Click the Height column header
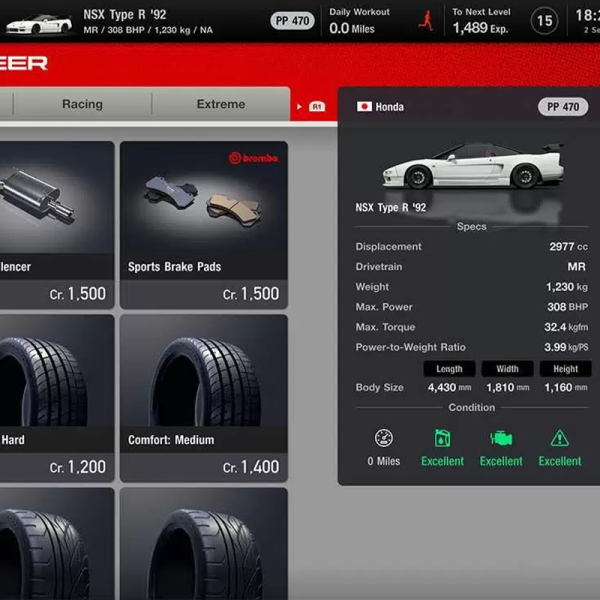The image size is (600, 600). pos(566,369)
